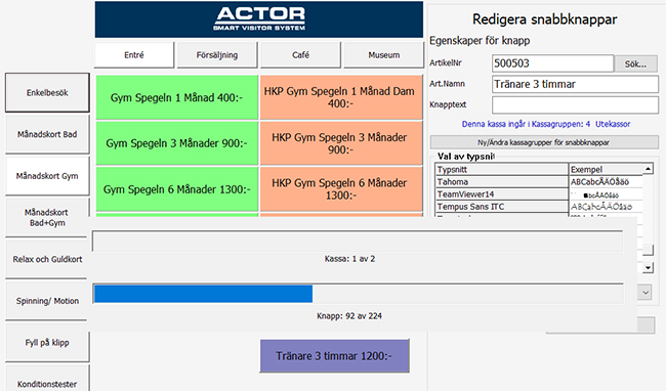This screenshot has height=391, width=666.
Task: Click the Knapp 92 av 224 progress bar
Action: coord(358,294)
